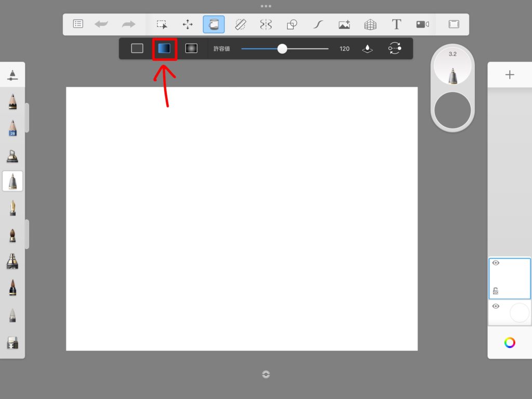Select the linear gradient fill mode
The image size is (532, 399).
click(x=164, y=48)
